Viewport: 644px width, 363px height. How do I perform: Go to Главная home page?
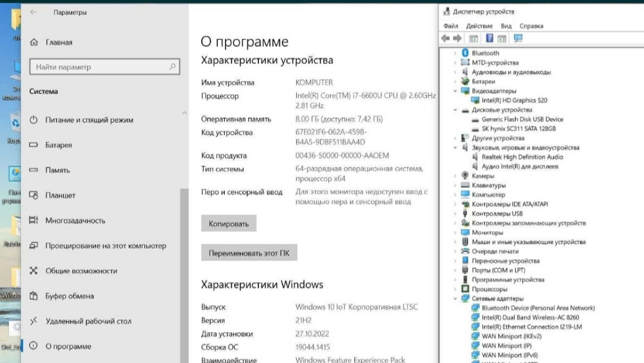59,43
